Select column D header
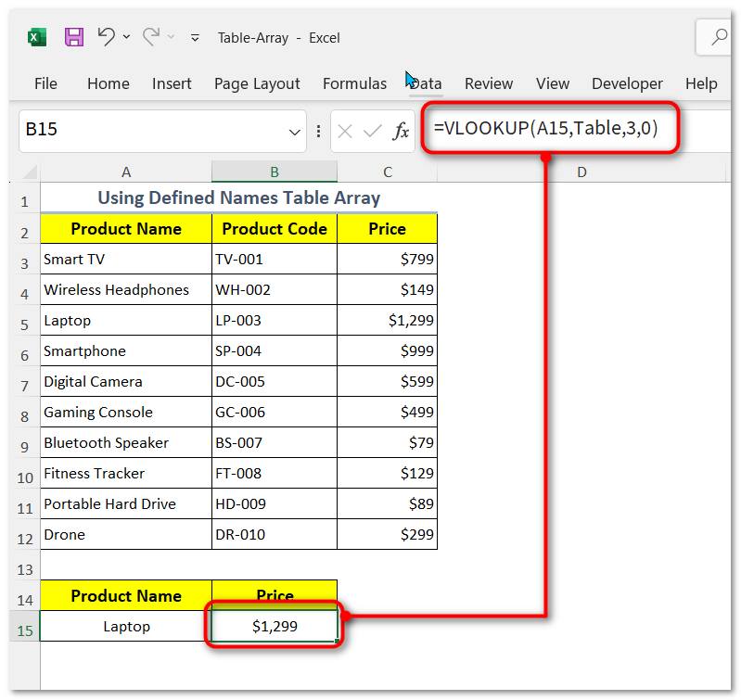The image size is (741, 700). tap(581, 172)
